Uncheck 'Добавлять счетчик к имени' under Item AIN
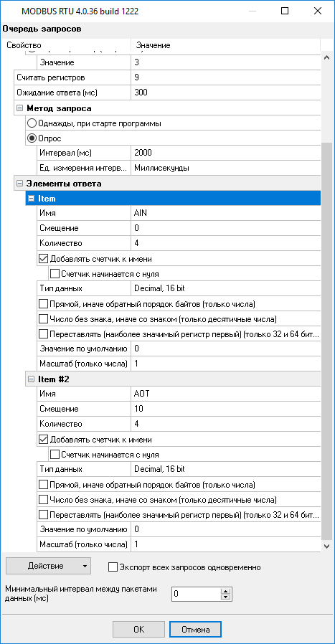The width and height of the screenshot is (335, 644). (43, 259)
